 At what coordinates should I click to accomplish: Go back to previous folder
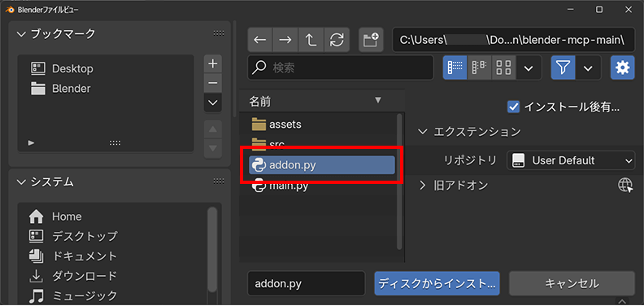coord(260,40)
